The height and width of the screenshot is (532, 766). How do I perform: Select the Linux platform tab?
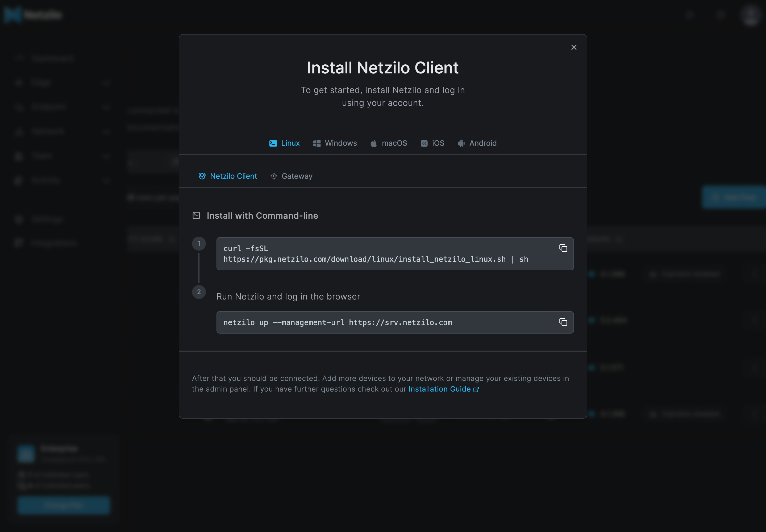click(284, 143)
